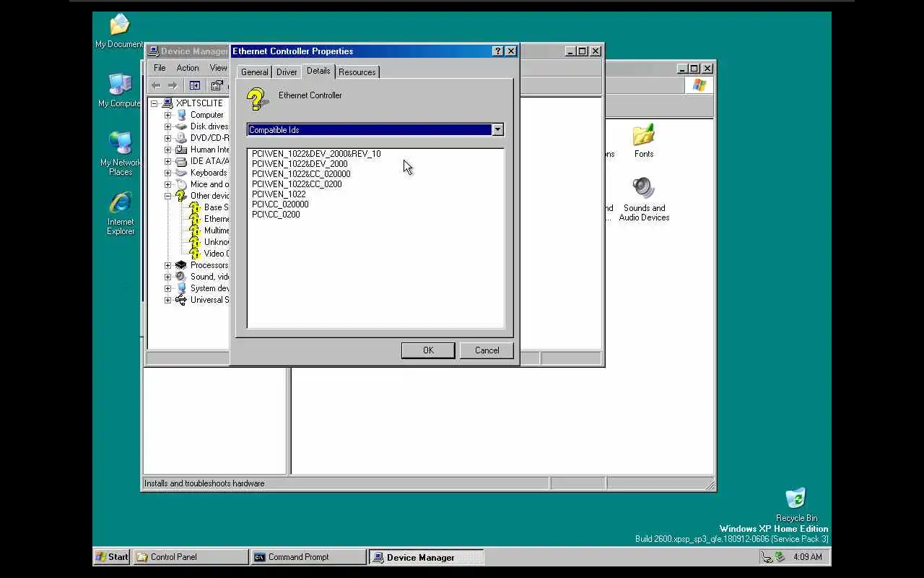Image resolution: width=924 pixels, height=578 pixels.
Task: Expand the DVD/CD-ROM drives node
Action: (x=167, y=138)
